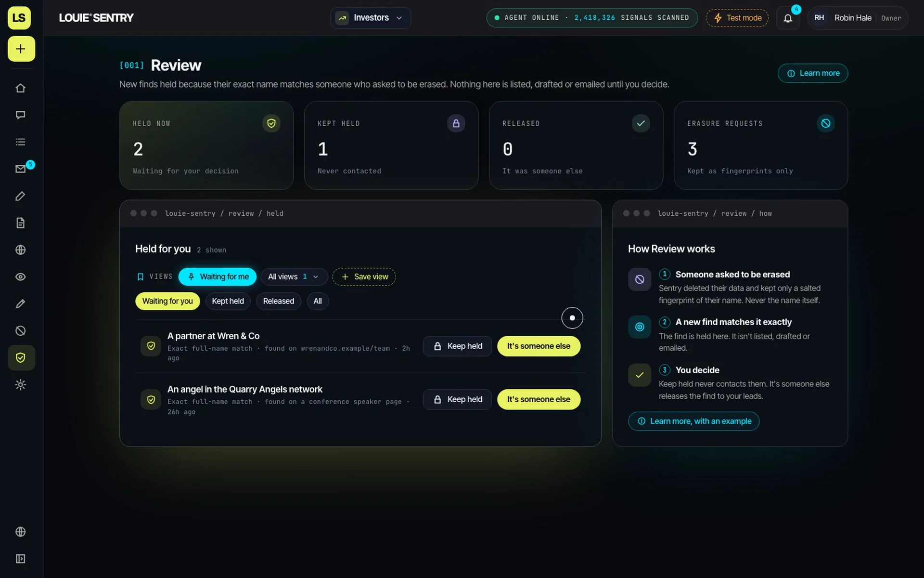Mark Quarry Angels angel as someone else
This screenshot has height=578, width=924.
(x=539, y=399)
